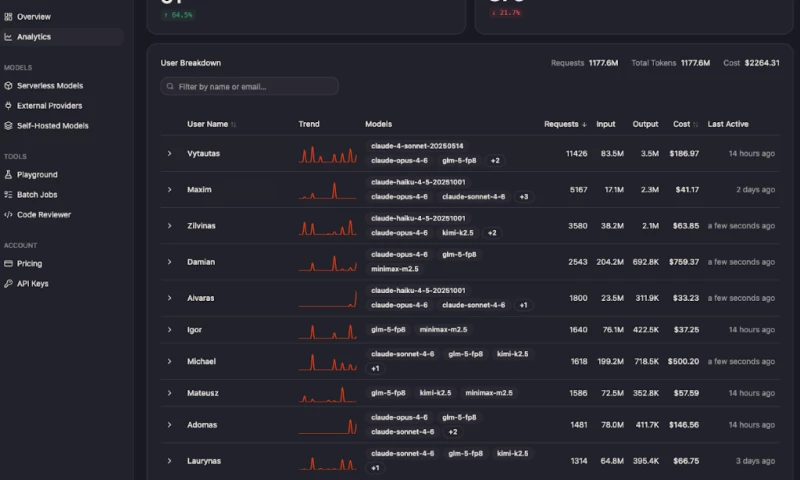The height and width of the screenshot is (480, 800).
Task: Open API Keys settings
Action: click(x=33, y=284)
